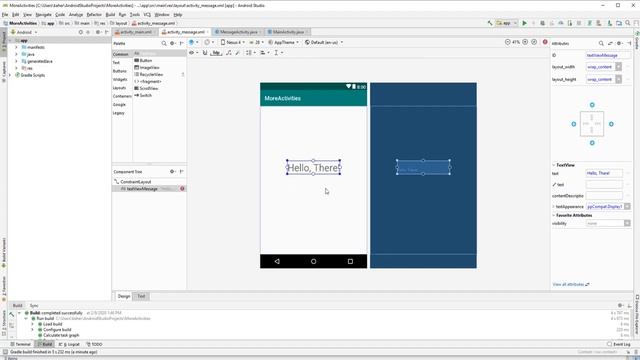This screenshot has width=640, height=360.
Task: Hide the Project tool window
Action: (107, 32)
